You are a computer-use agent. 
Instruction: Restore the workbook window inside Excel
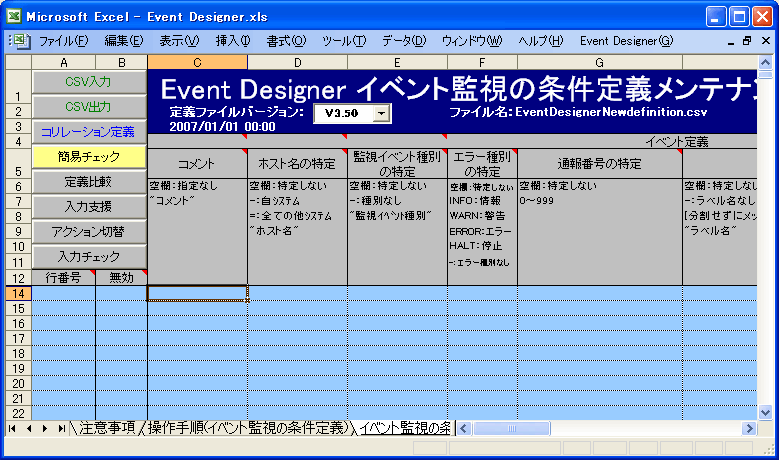746,41
